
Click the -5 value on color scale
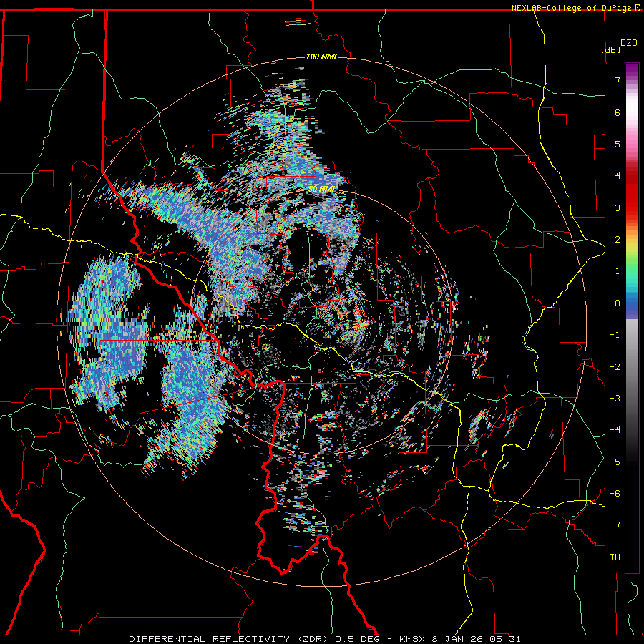(x=615, y=462)
